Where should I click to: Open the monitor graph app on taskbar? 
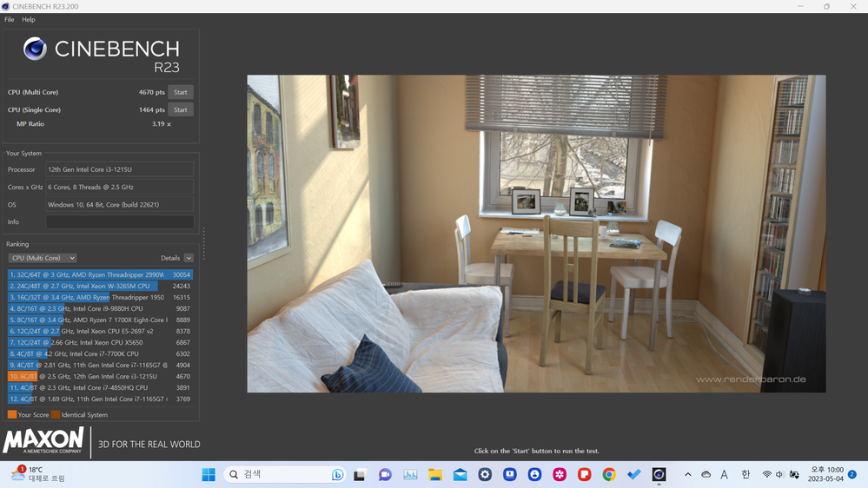(410, 475)
